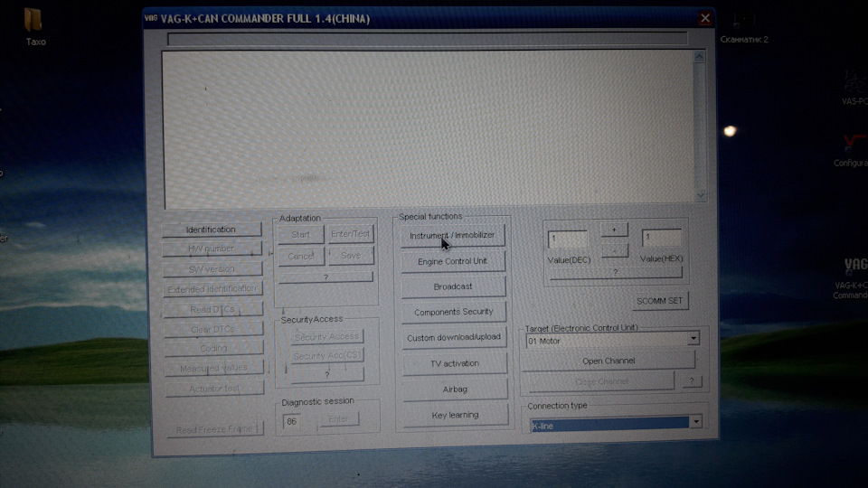Launch the VAG-K+CAN Commander desktop shortcut
Image resolution: width=868 pixels, height=488 pixels.
(x=853, y=278)
